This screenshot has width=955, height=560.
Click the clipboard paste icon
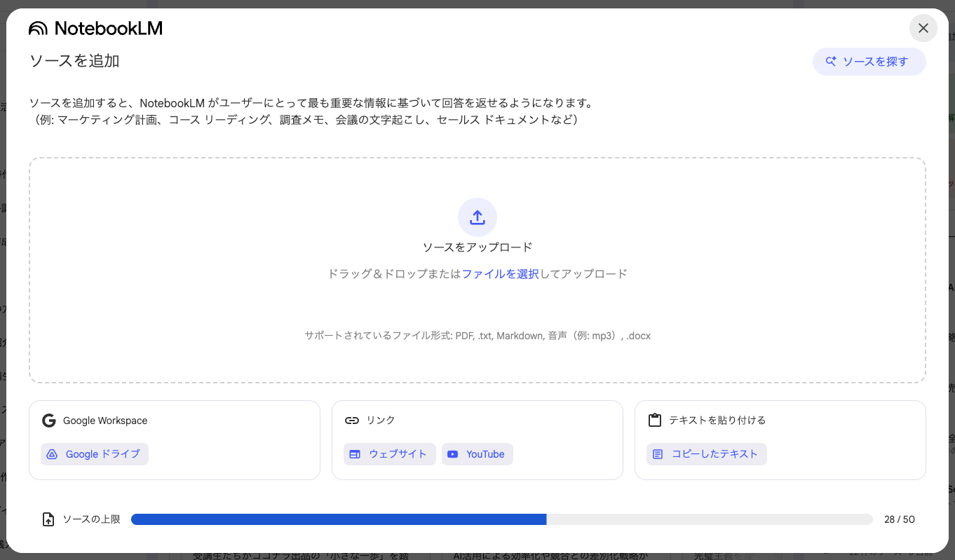pyautogui.click(x=655, y=421)
